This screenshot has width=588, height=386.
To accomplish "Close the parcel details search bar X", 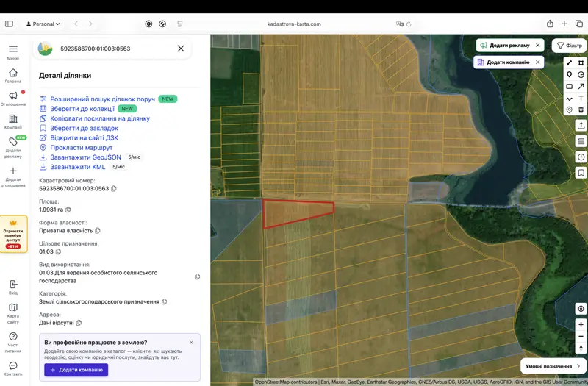I will [x=181, y=49].
